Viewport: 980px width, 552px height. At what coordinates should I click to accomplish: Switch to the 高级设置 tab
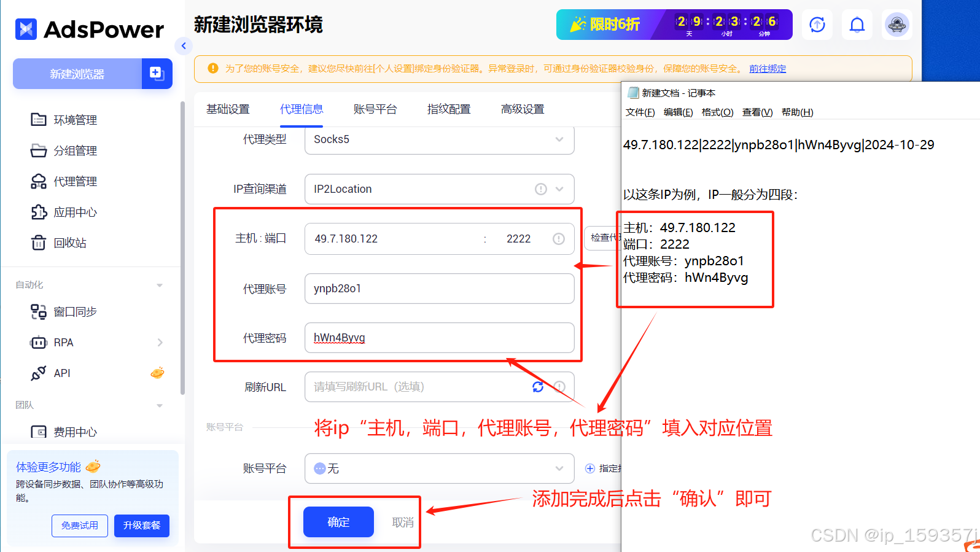coord(523,109)
